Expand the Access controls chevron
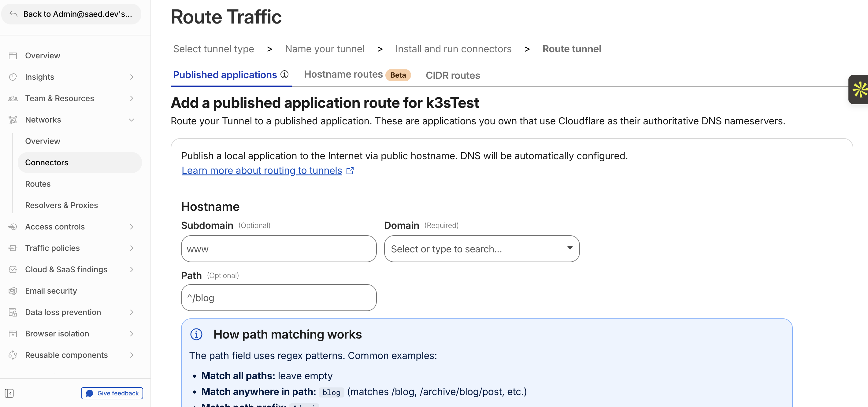The image size is (868, 407). point(132,226)
